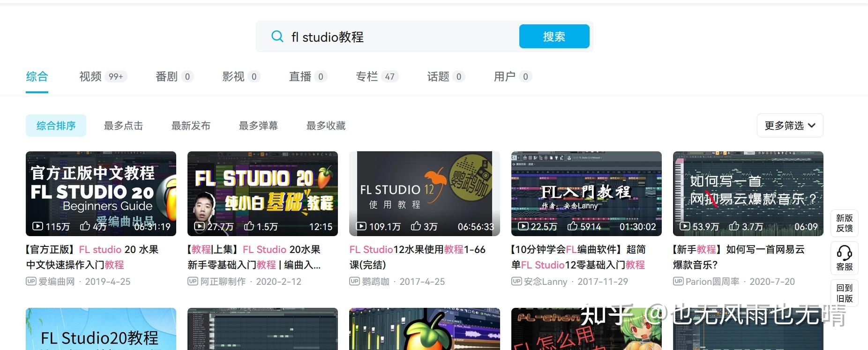Image resolution: width=868 pixels, height=350 pixels.
Task: Sort results by 最多弹幕
Action: tap(258, 126)
